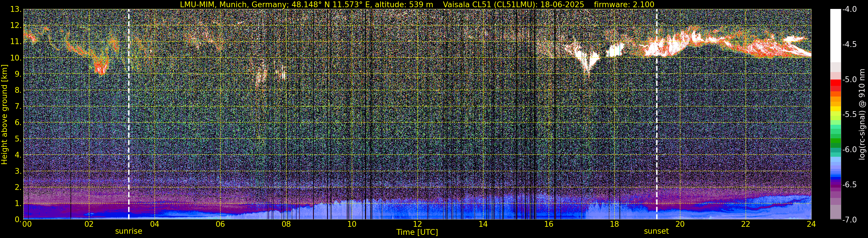Viewport: 868px width, 238px height.
Task: Click the "Height above ground [km]" axis label
Action: coord(4,114)
